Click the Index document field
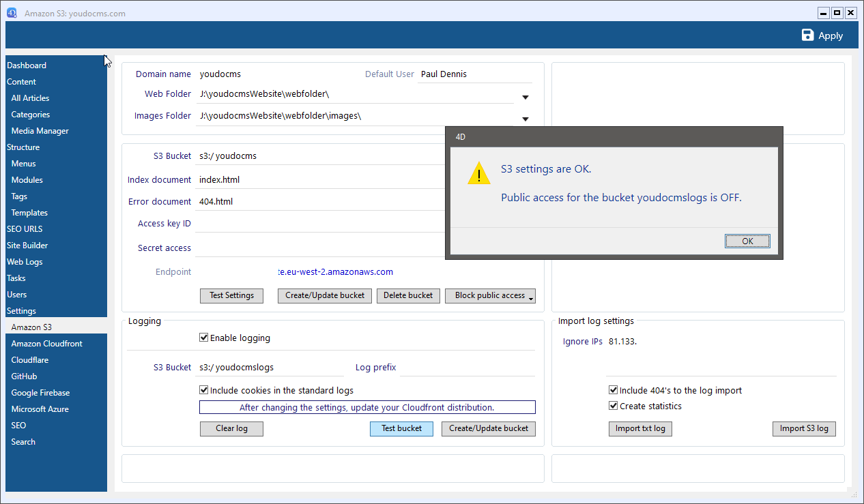Image resolution: width=864 pixels, height=504 pixels. [321, 180]
